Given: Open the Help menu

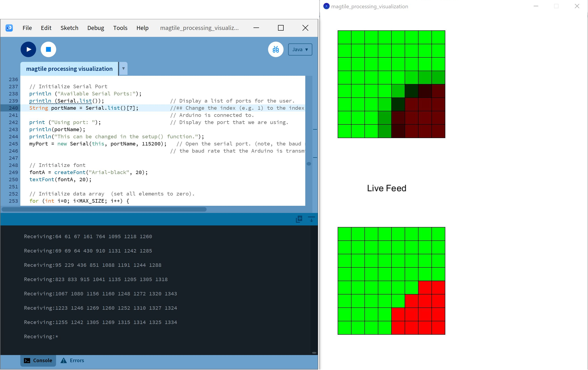Looking at the screenshot, I should [142, 28].
